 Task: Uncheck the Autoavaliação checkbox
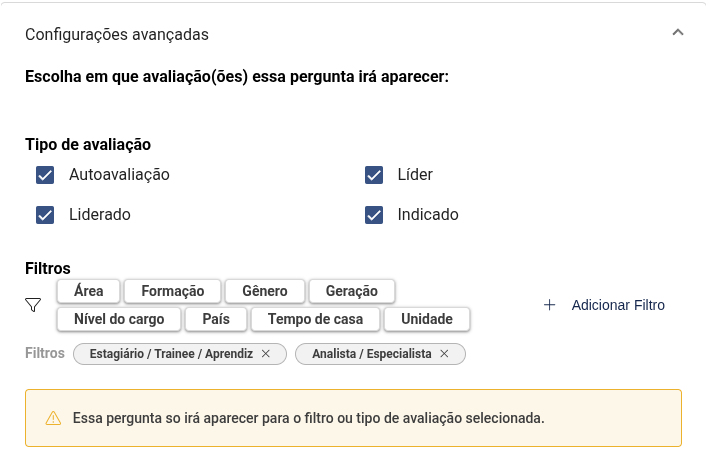point(45,175)
